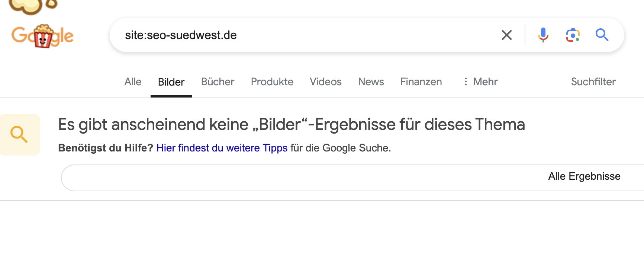
Task: Open the Suchfilter options
Action: coord(593,81)
